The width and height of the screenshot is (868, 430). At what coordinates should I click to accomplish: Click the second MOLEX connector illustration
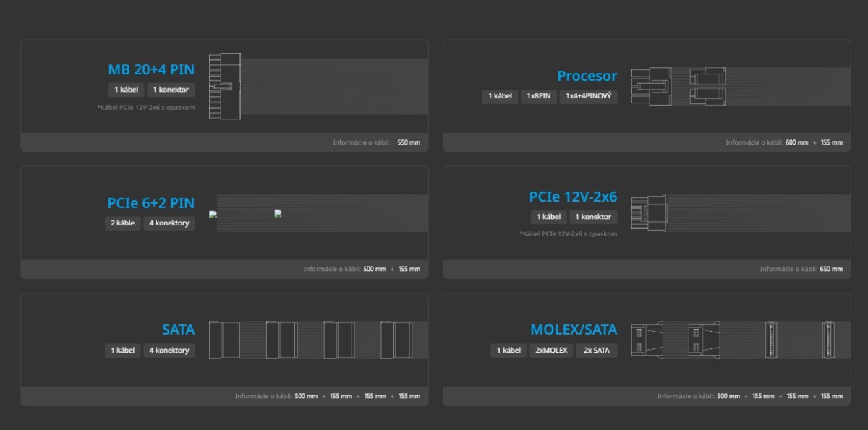click(x=702, y=340)
